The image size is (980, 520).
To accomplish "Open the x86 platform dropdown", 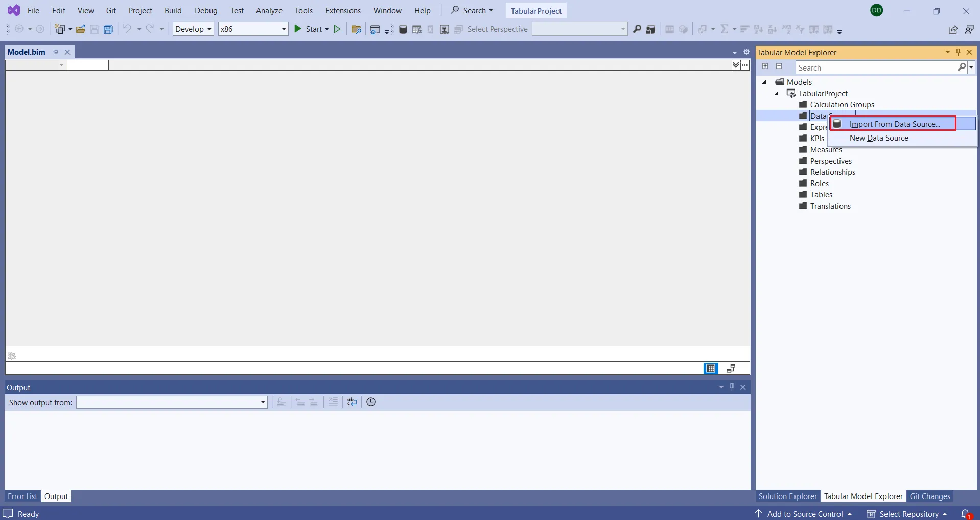I will pyautogui.click(x=253, y=29).
